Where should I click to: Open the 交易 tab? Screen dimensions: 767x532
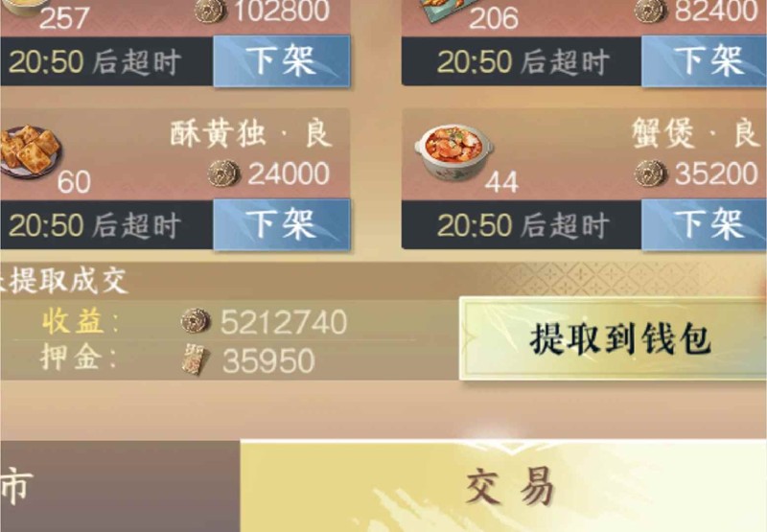(503, 486)
